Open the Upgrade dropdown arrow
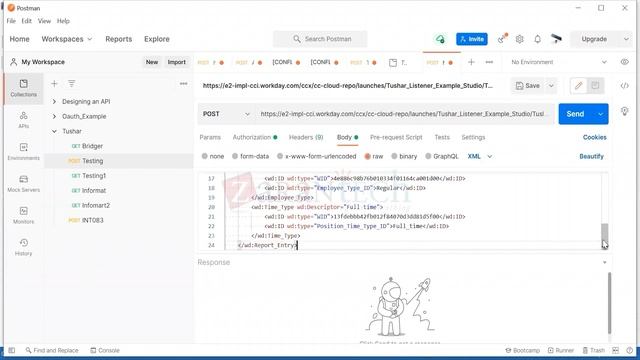Screen dimensions: 640x360 coord(626,39)
